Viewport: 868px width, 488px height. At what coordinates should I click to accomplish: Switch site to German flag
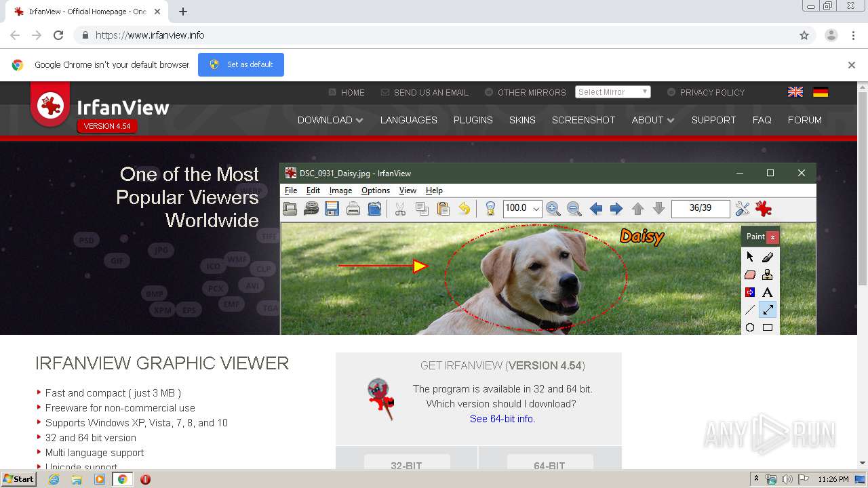tap(821, 92)
